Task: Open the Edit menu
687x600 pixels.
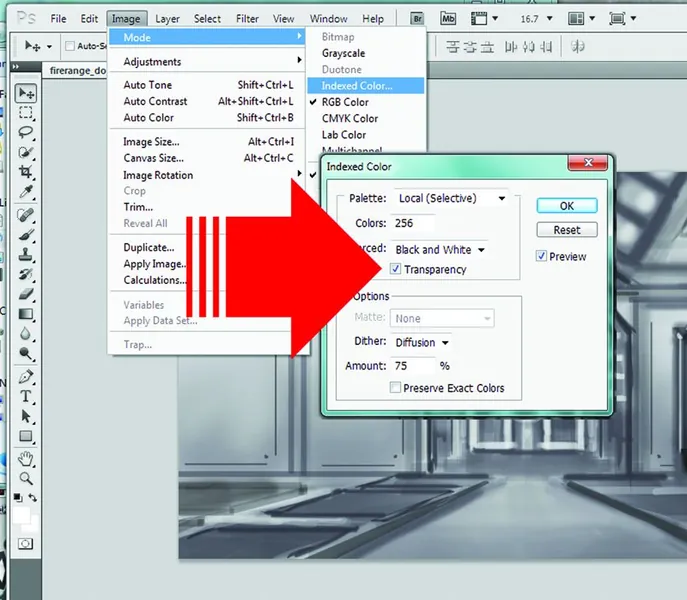Action: (89, 19)
